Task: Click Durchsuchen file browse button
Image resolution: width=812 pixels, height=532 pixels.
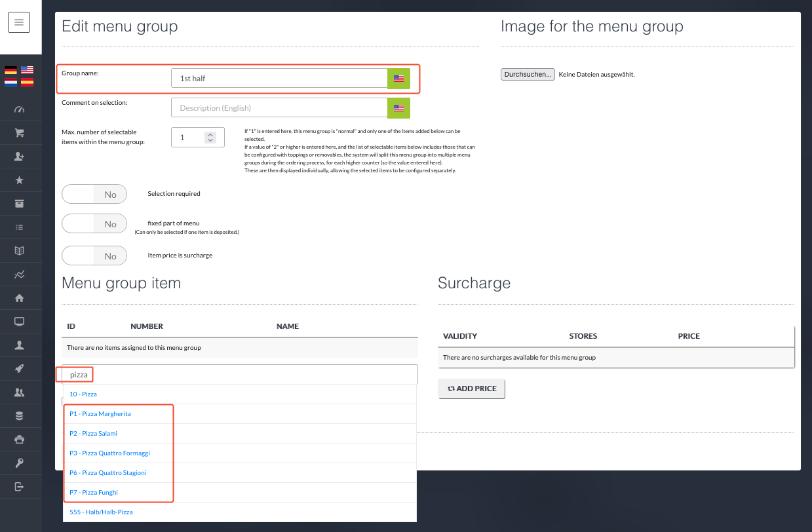Action: tap(528, 75)
